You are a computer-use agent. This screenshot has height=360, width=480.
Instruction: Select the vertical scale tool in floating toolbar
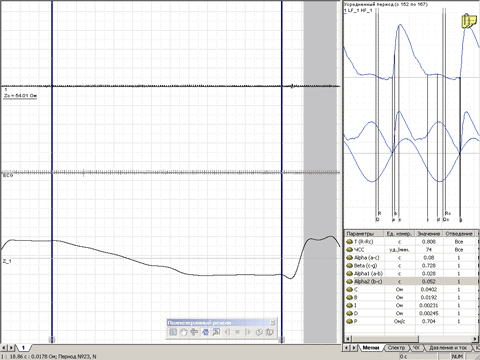click(194, 332)
